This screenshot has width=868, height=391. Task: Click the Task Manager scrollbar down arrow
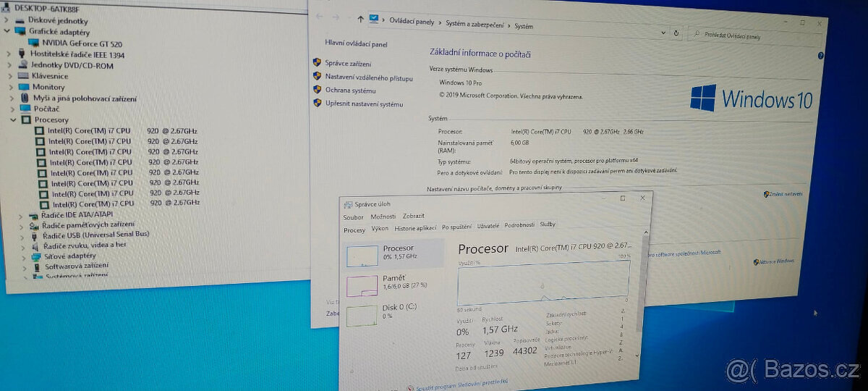[x=637, y=355]
